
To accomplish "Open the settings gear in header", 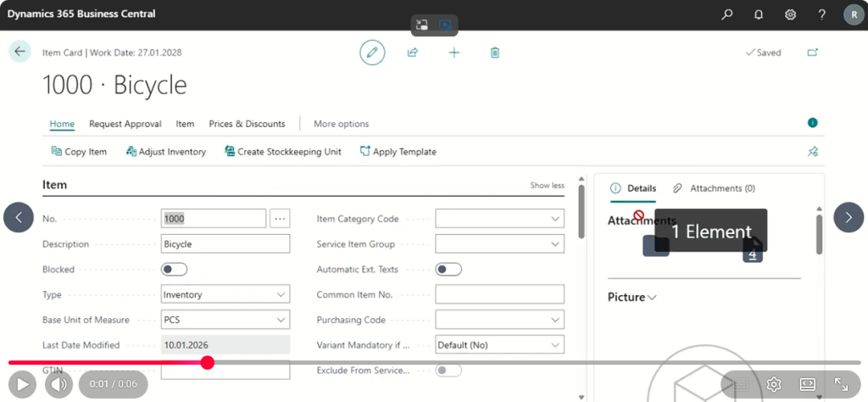I will (790, 14).
